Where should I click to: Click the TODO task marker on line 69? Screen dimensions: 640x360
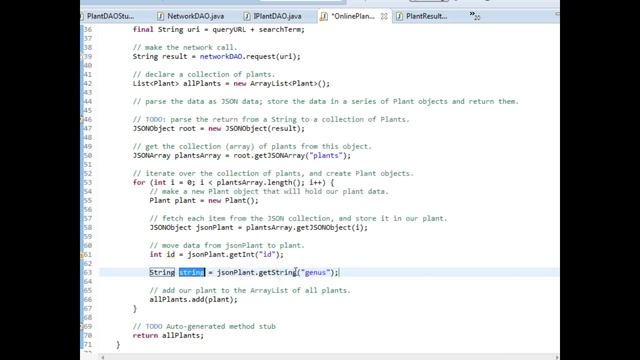82,327
